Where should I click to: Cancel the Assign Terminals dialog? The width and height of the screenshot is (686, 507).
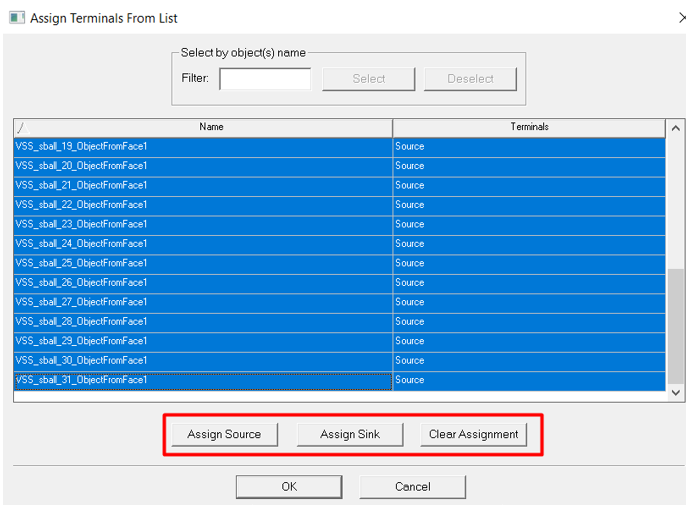coord(412,487)
